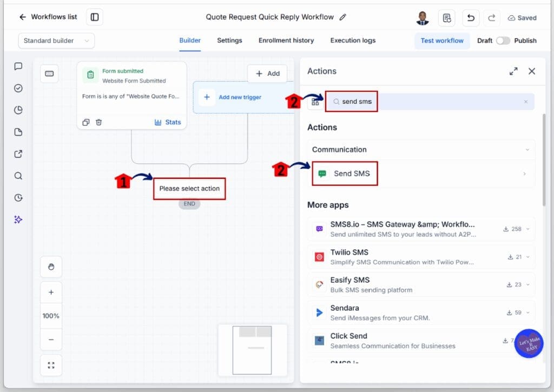Image resolution: width=554 pixels, height=392 pixels.
Task: Open the user profile avatar
Action: pyautogui.click(x=423, y=18)
